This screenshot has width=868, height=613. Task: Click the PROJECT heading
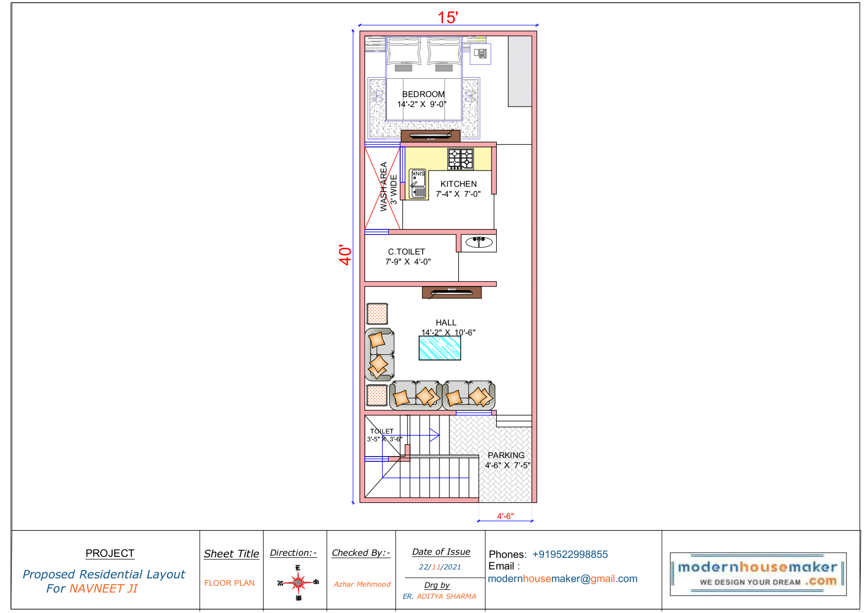(110, 553)
